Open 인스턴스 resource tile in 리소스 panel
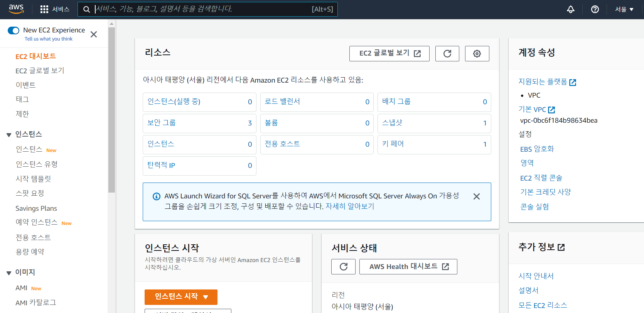 coord(199,145)
